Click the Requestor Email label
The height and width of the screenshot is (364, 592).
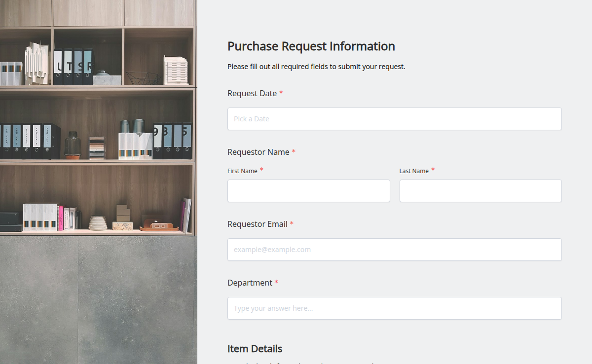tap(257, 224)
